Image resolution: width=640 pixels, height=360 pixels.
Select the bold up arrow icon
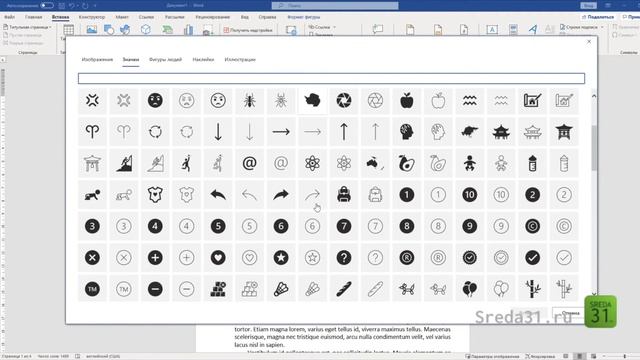[x=344, y=132]
